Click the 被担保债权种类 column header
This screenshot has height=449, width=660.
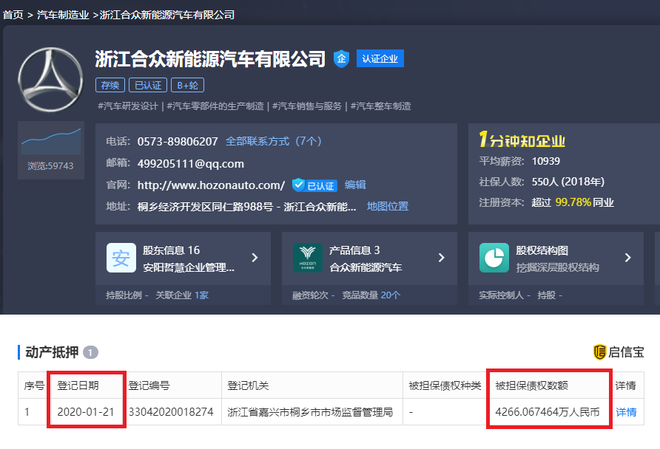(445, 385)
